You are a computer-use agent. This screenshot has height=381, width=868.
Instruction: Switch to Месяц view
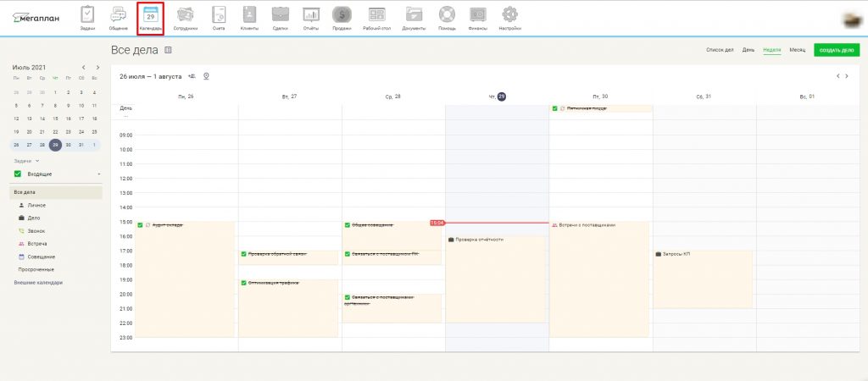point(798,50)
